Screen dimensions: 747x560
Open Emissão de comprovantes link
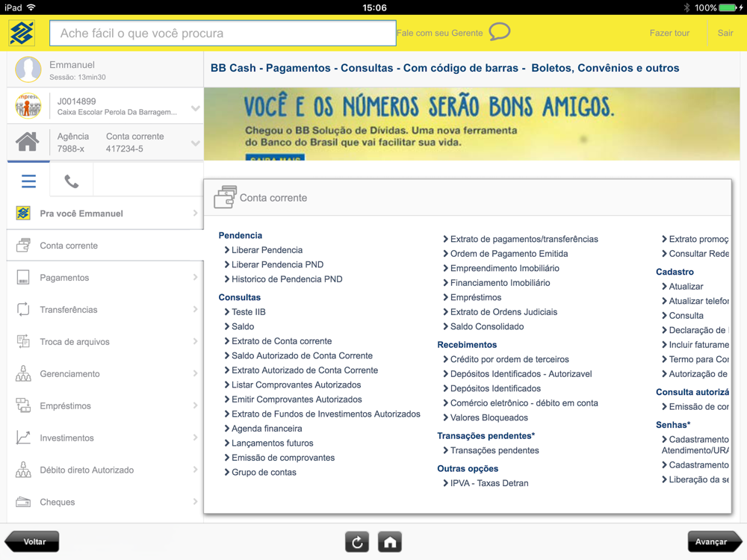coord(283,458)
